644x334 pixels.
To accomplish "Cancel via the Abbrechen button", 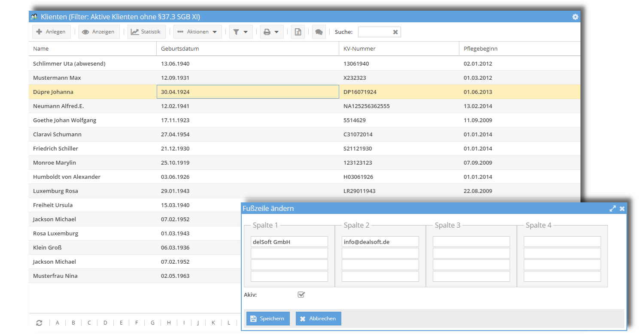I will click(x=318, y=319).
